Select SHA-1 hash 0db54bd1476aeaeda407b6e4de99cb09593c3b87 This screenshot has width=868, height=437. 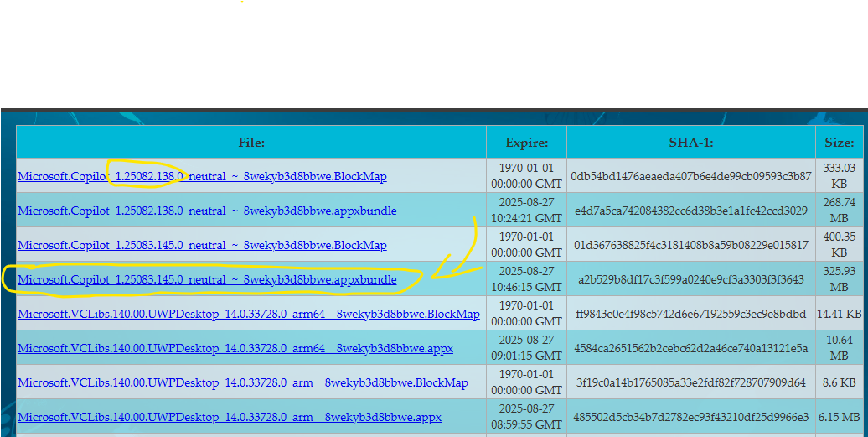click(x=691, y=176)
